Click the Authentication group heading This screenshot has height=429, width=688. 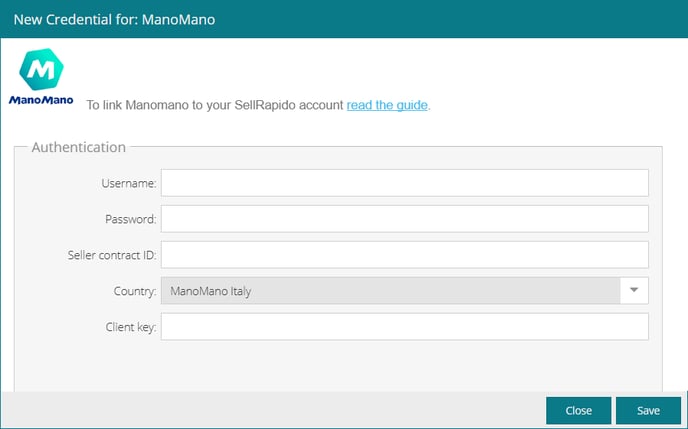pos(78,147)
